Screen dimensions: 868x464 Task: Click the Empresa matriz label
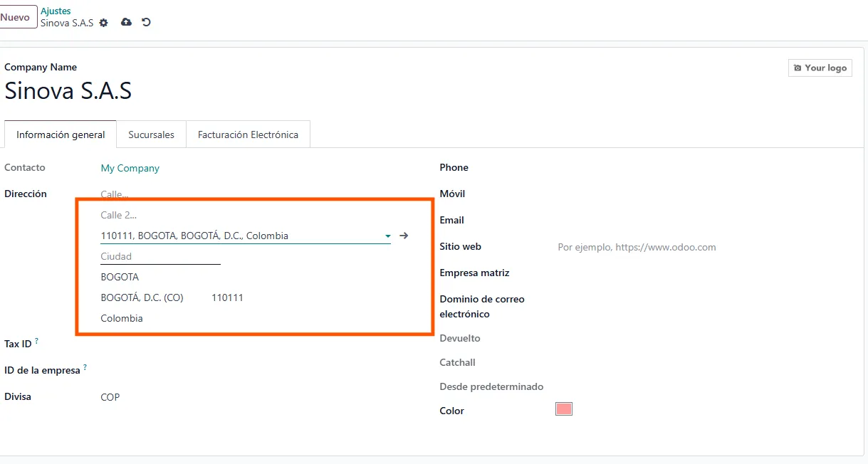point(475,273)
